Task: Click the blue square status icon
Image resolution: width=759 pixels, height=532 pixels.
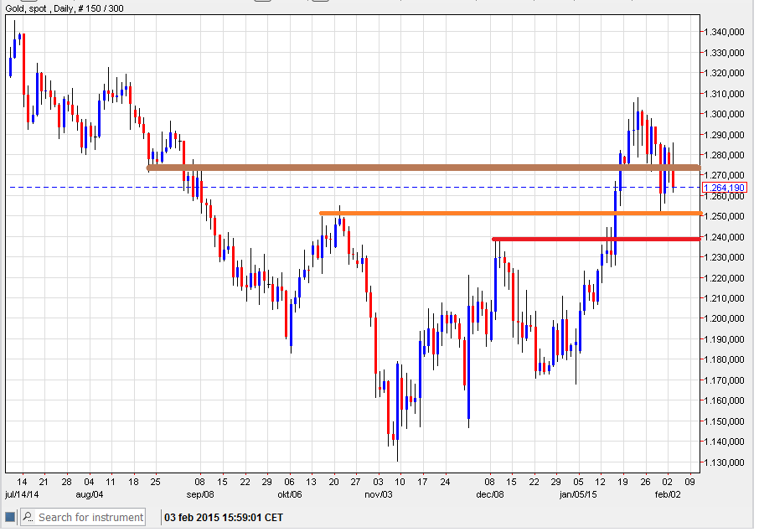Action: click(x=10, y=517)
